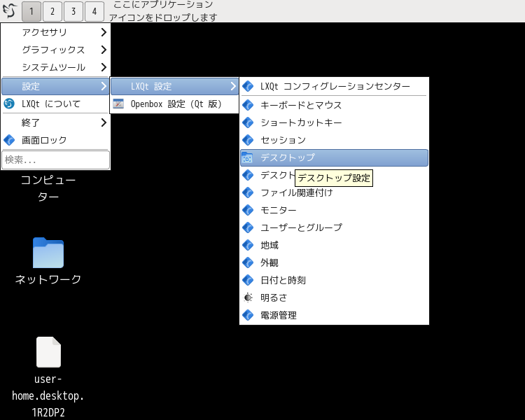The height and width of the screenshot is (420, 525).
Task: Click the 電源管理 icon
Action: (248, 315)
